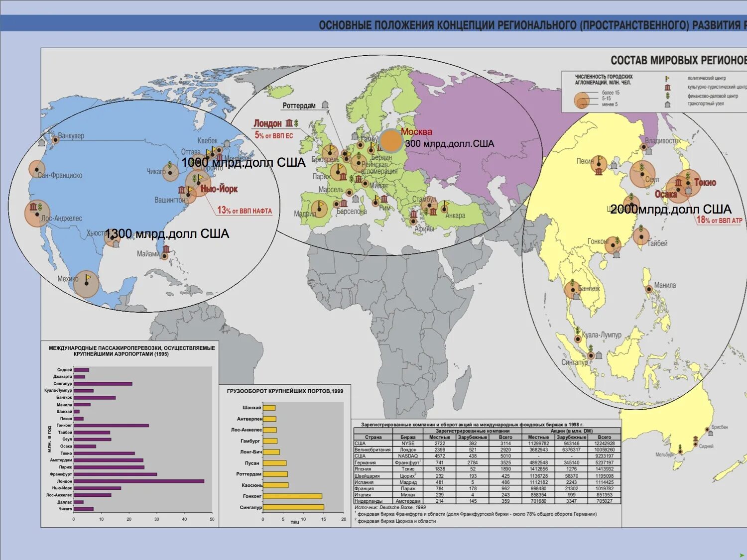Click the 'ГРУЗООБОРОТ КРУПНЕЙШИХ ПОРТОВ,1999' chart title

[x=285, y=391]
